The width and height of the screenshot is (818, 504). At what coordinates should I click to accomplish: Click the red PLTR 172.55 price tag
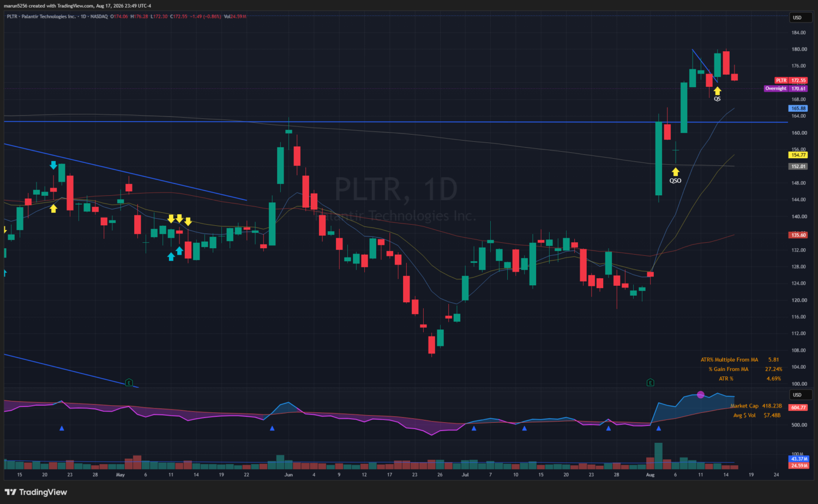coord(791,80)
